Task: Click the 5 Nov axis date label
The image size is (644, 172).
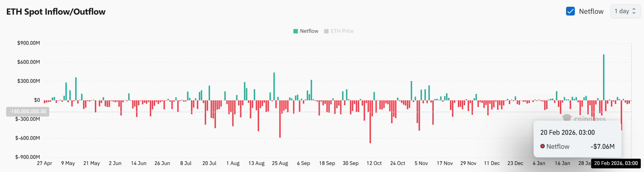Action: point(421,163)
